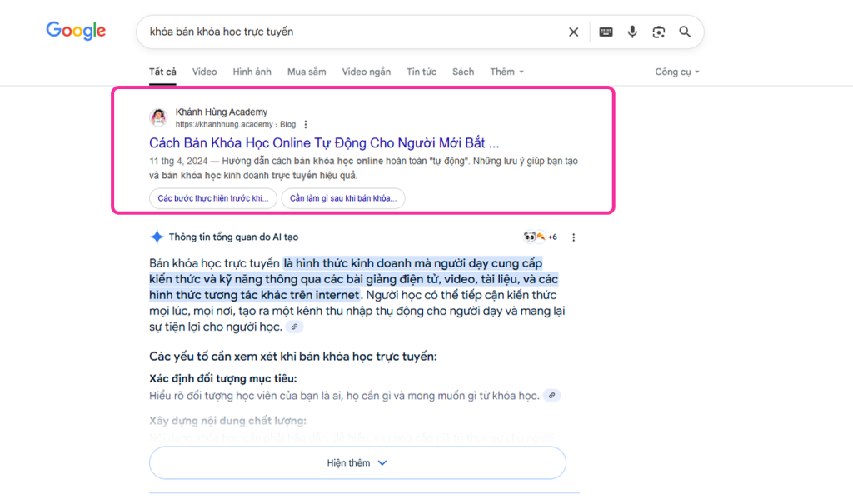Open sitelink 'Các bước thực hiện trước khi...'
This screenshot has height=504, width=853.
(x=213, y=198)
